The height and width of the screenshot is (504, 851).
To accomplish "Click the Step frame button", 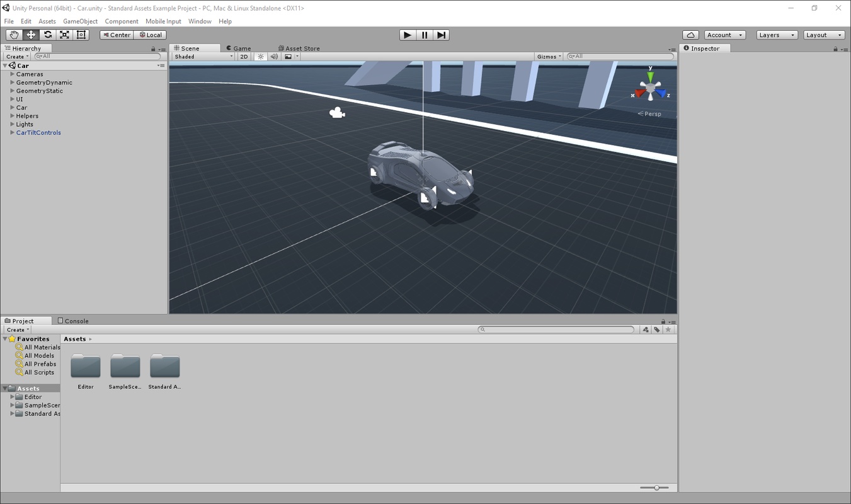I will coord(441,35).
